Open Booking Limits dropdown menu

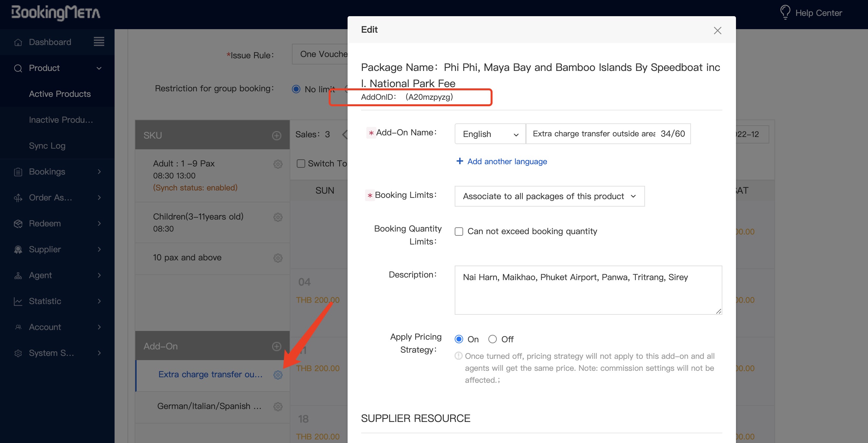549,196
